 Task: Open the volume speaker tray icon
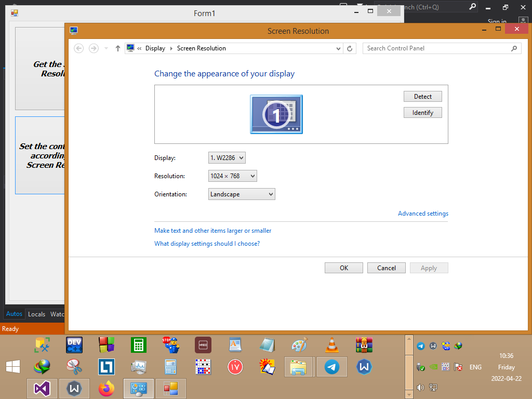[421, 388]
